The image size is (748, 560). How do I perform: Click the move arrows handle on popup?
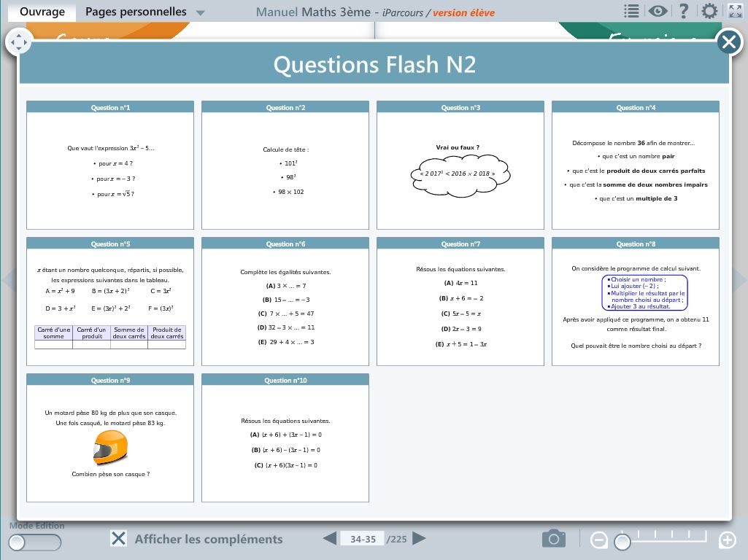pyautogui.click(x=18, y=42)
